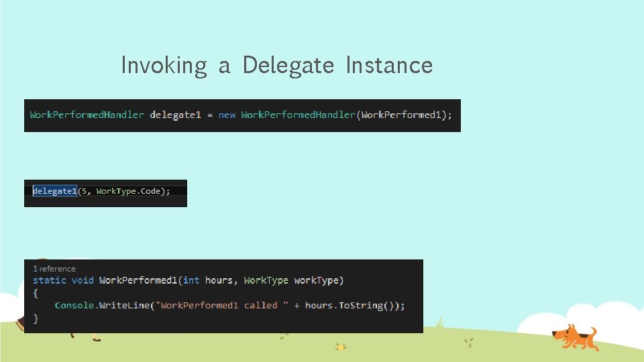Image resolution: width=644 pixels, height=362 pixels.
Task: Click 'int hours' parameter in the method signature
Action: (208, 280)
